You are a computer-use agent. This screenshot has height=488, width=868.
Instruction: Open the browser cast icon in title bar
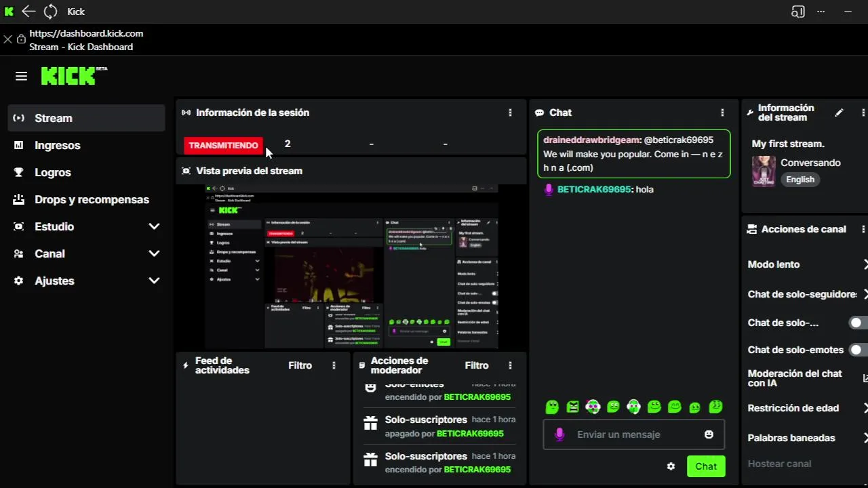click(798, 11)
